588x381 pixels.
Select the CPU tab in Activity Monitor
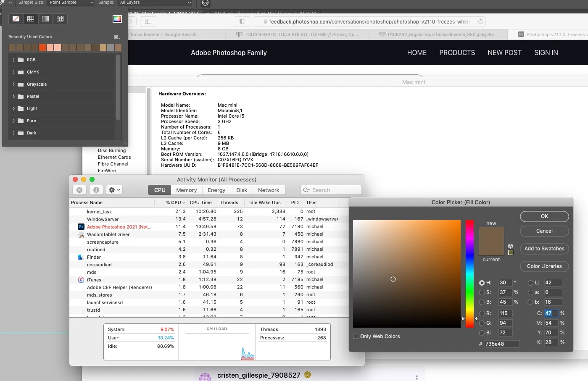(x=160, y=190)
